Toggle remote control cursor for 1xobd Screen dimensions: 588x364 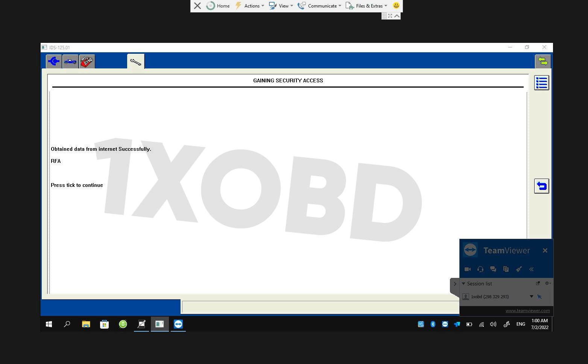539,297
